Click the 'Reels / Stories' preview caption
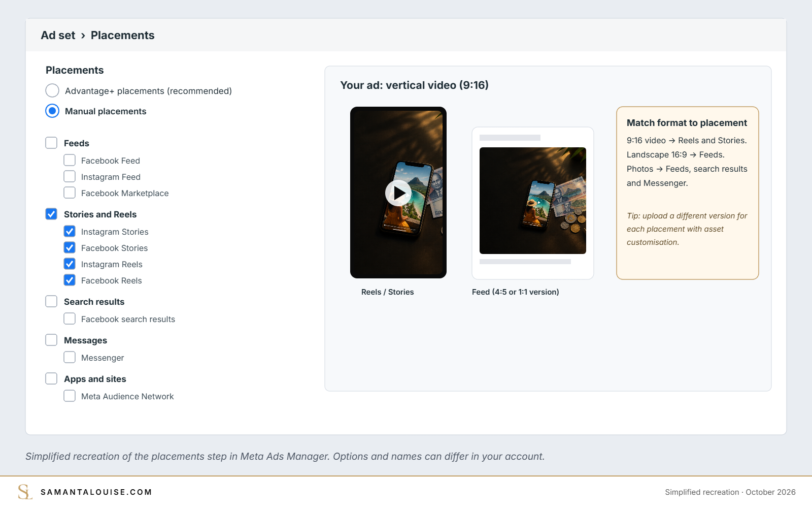812x508 pixels. coord(388,292)
